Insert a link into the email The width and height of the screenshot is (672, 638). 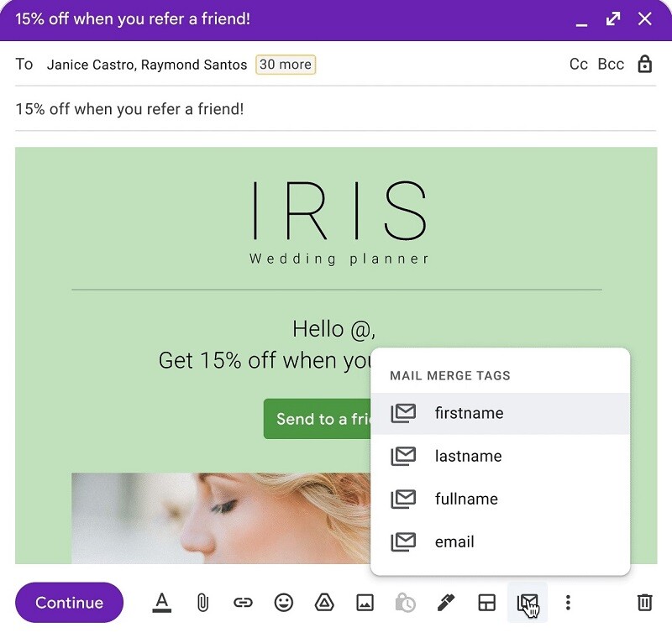243,602
